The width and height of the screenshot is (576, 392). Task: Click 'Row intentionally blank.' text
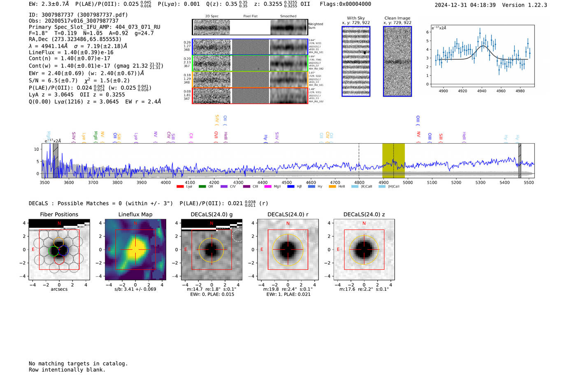click(x=67, y=370)
